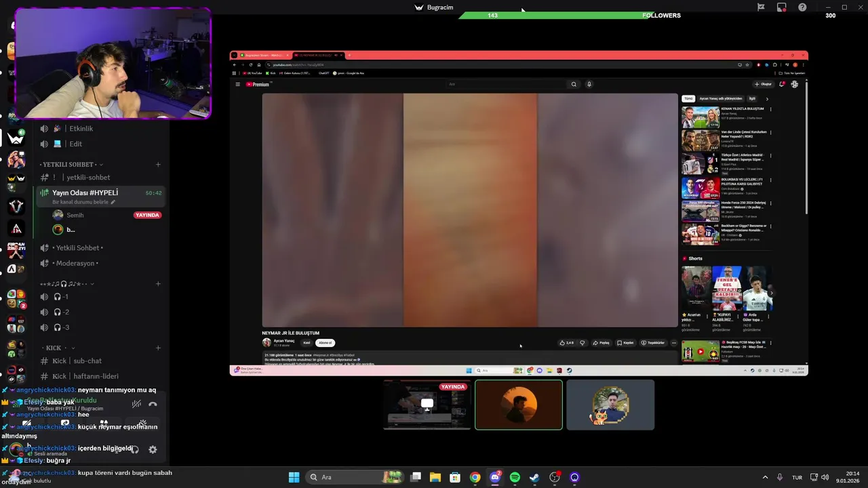Viewport: 868px width, 488px height.
Task: Click the YAYINDA stream preview tile
Action: 427,405
